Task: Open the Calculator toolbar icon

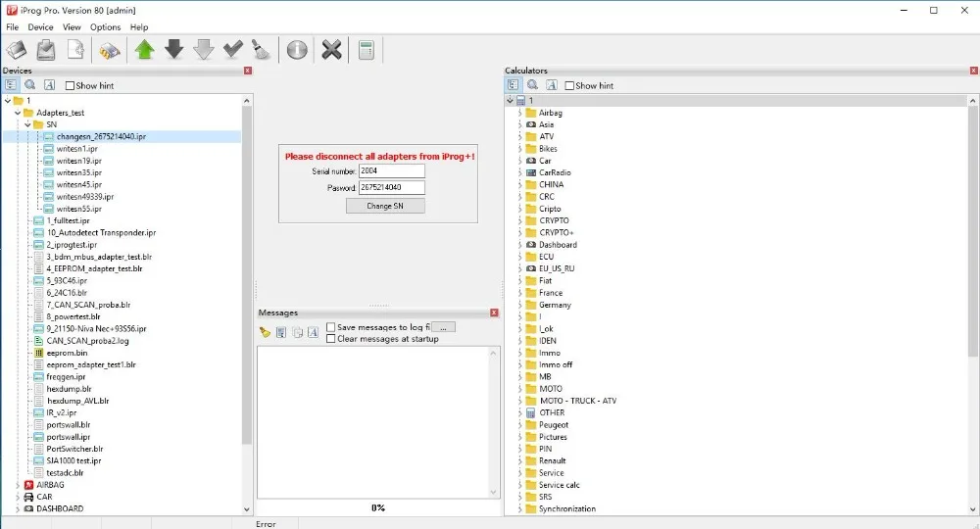Action: tap(367, 50)
